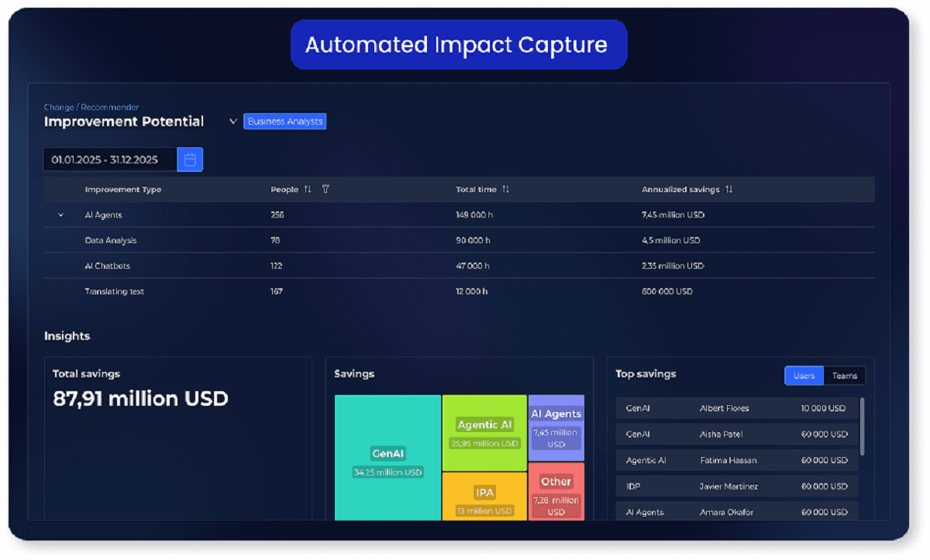Select the IPA treemap block

(x=484, y=497)
